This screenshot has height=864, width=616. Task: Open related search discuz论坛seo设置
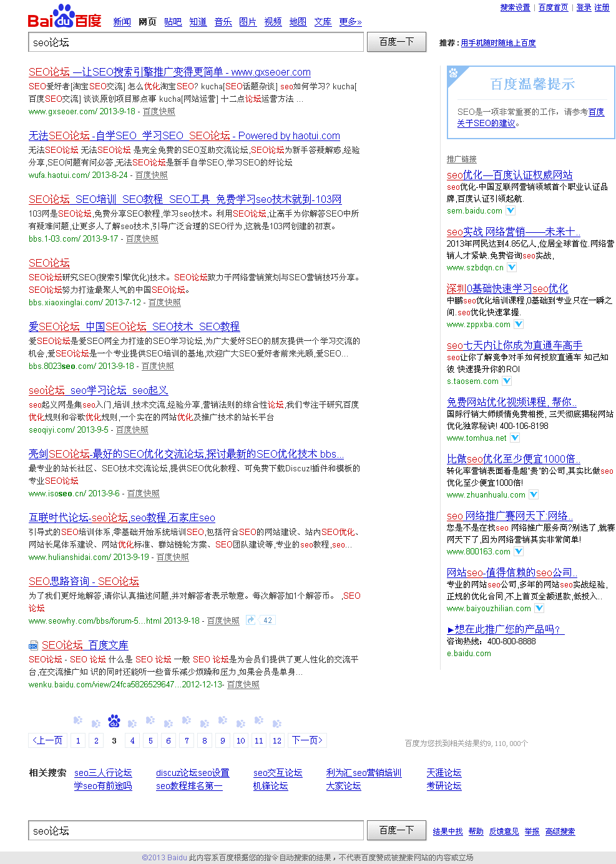point(193,773)
